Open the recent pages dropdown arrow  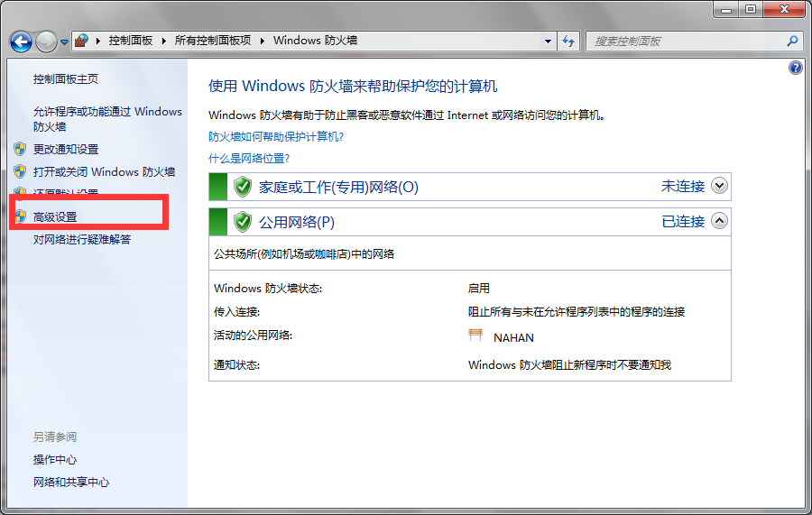click(x=64, y=42)
